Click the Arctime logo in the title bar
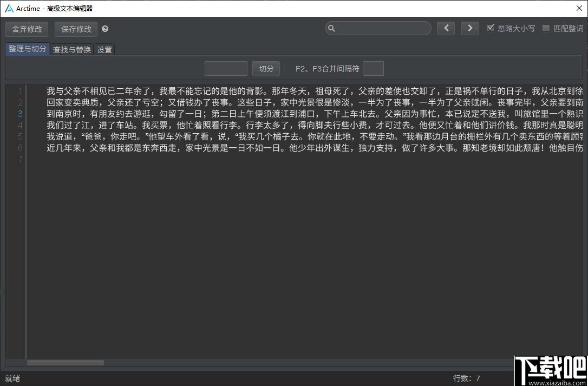The image size is (588, 386). click(x=8, y=8)
